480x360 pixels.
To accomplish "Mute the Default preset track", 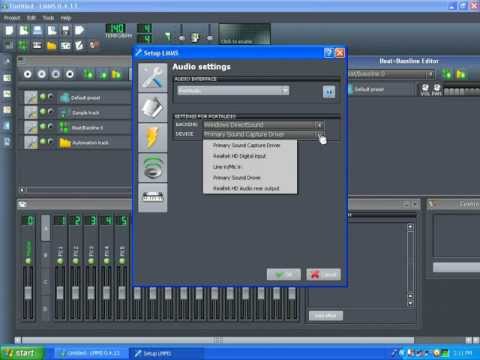I will (x=43, y=97).
